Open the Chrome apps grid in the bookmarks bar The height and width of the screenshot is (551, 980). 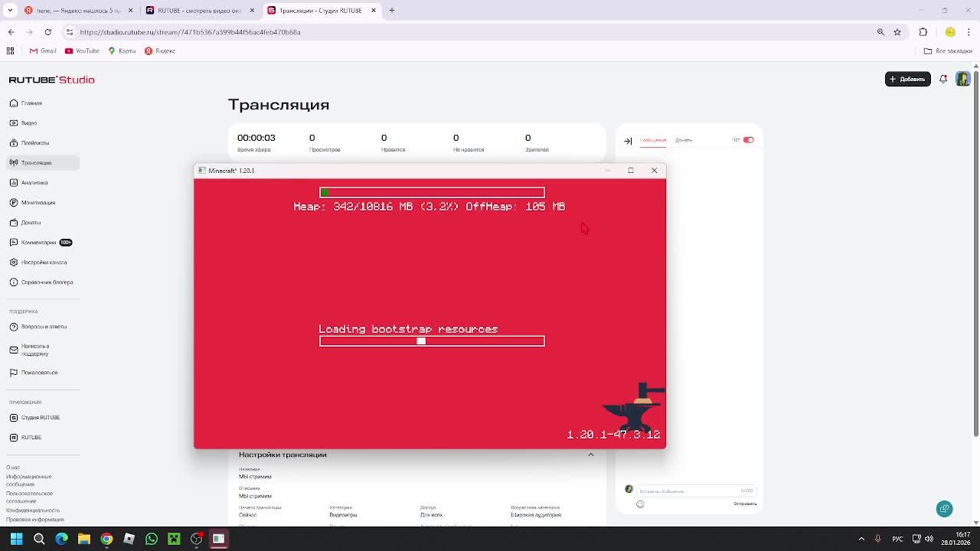pos(10,51)
